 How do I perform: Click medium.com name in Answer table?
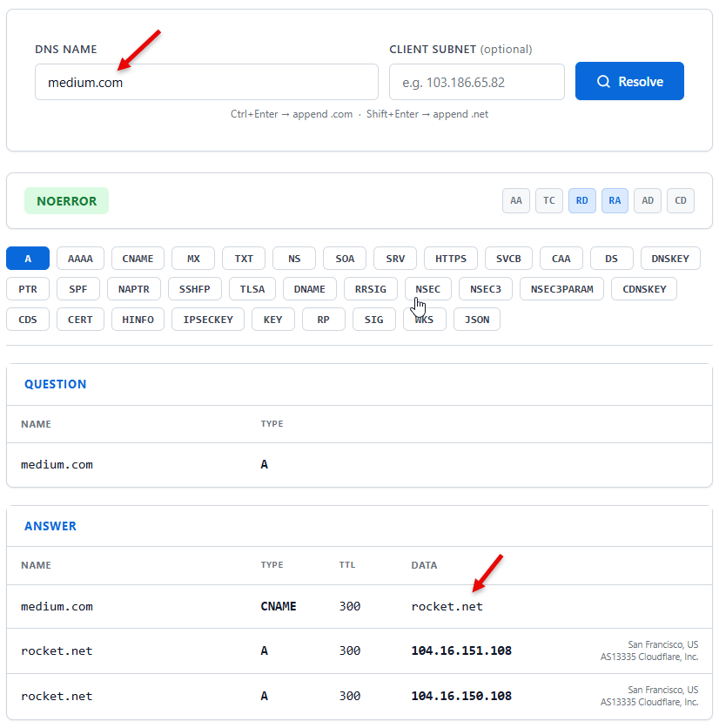57,606
